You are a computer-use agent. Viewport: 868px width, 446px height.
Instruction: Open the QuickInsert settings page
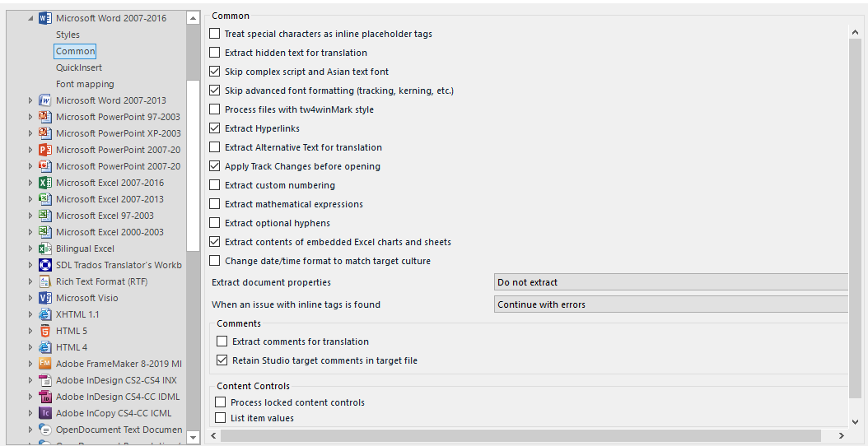pyautogui.click(x=79, y=67)
